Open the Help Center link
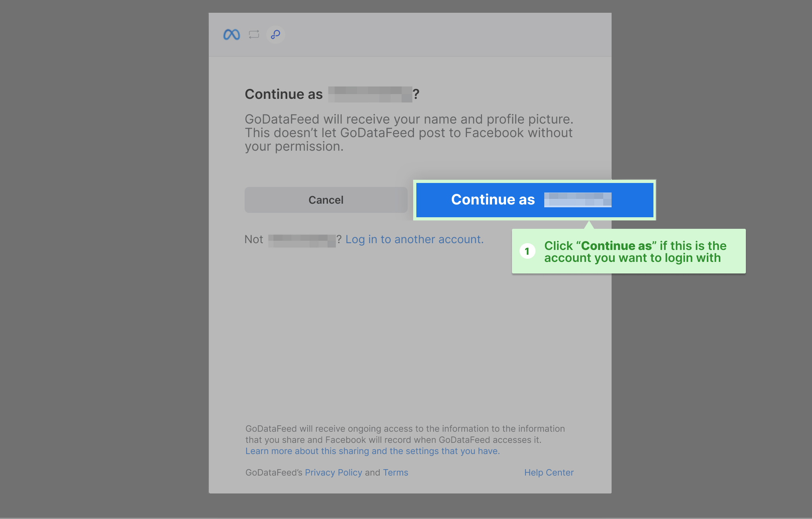The height and width of the screenshot is (519, 812). coord(549,472)
